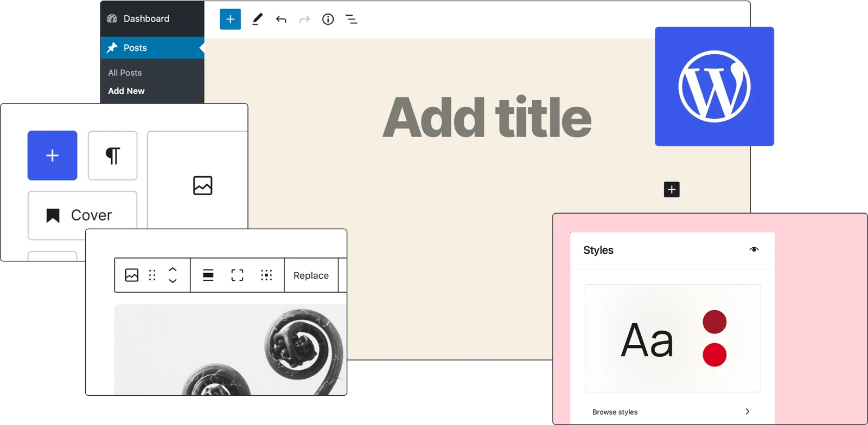Click the Redo arrow

click(305, 20)
